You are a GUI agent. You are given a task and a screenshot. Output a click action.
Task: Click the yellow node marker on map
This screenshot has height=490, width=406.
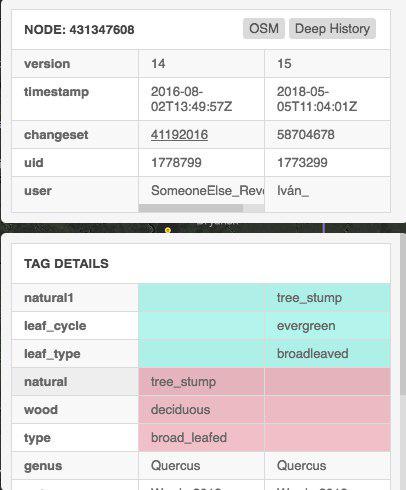point(168,230)
